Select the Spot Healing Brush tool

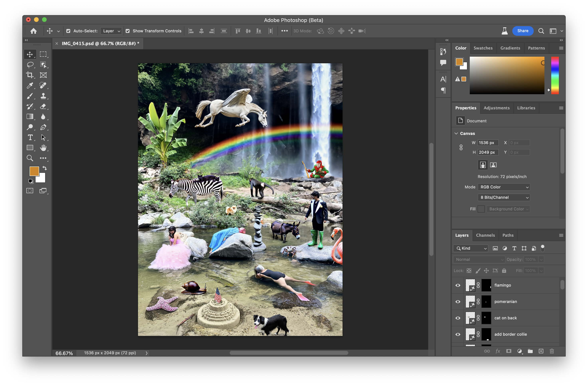coord(43,85)
